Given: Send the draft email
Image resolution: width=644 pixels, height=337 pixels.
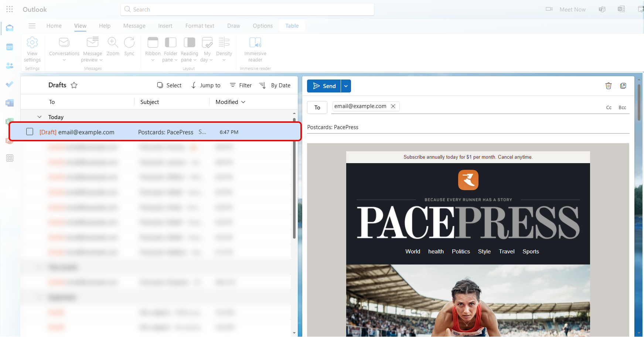Looking at the screenshot, I should (324, 86).
